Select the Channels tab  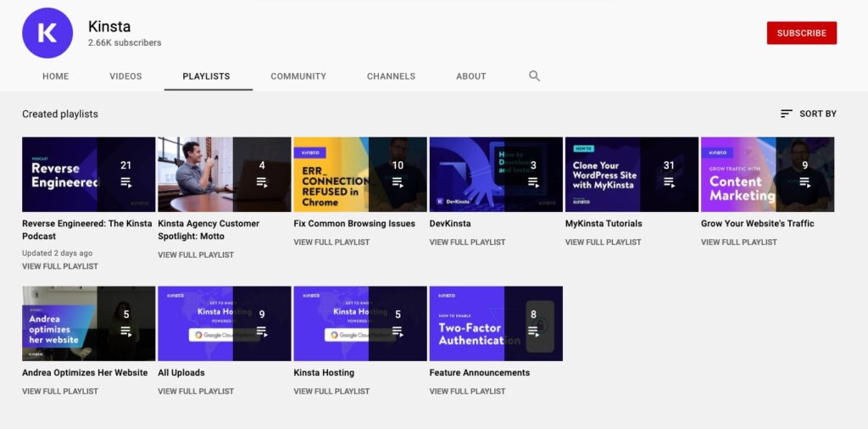(391, 76)
